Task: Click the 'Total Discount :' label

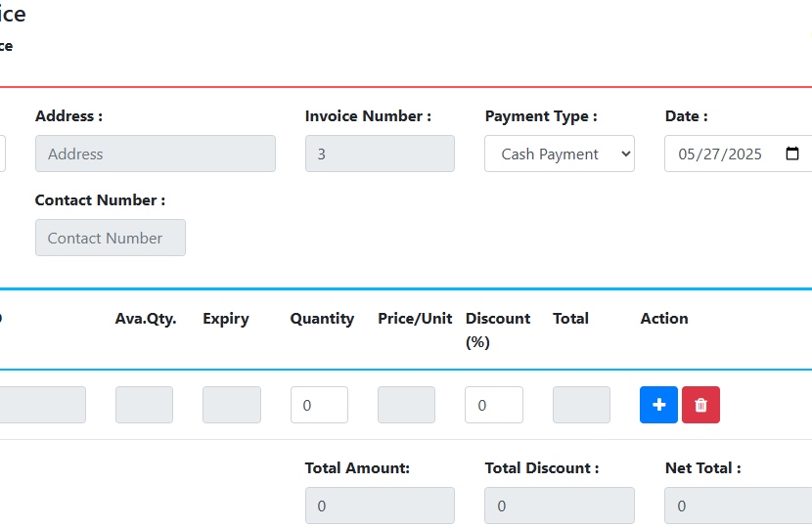Action: (542, 468)
